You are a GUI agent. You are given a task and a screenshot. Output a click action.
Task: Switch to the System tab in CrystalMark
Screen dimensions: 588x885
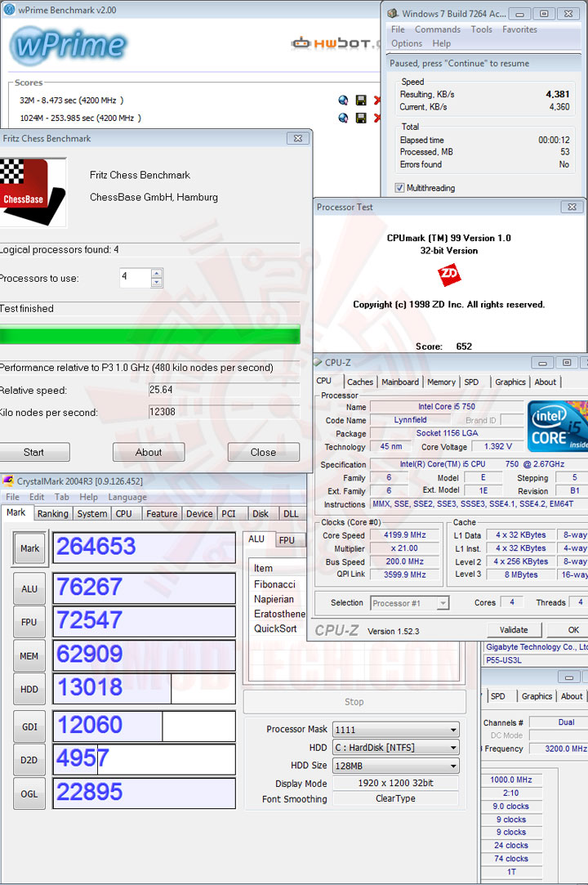(x=92, y=514)
